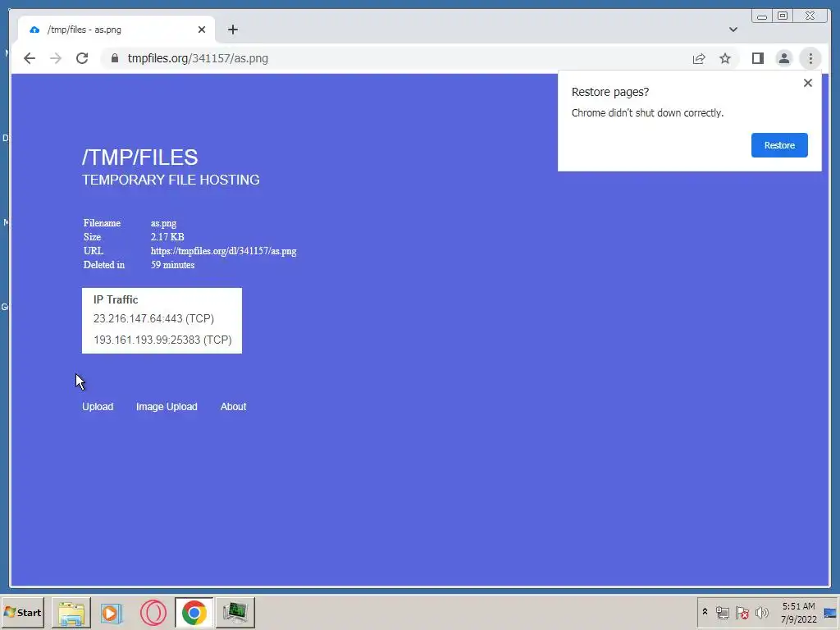
Task: Click the Show desktop button
Action: pyautogui.click(x=830, y=612)
